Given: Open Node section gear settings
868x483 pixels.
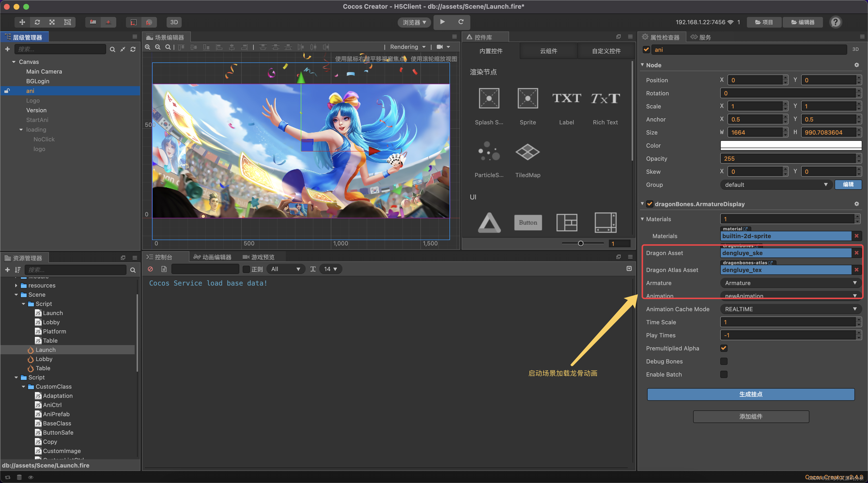Looking at the screenshot, I should pyautogui.click(x=857, y=65).
